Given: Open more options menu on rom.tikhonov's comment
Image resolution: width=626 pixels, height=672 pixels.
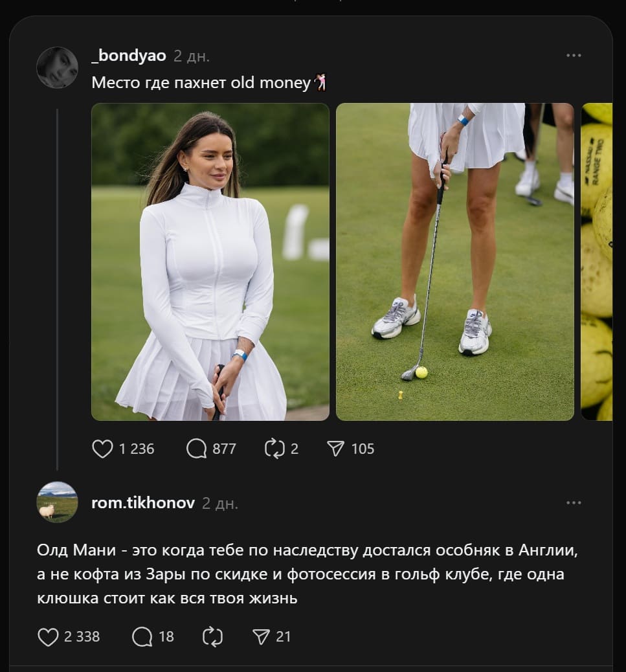Looking at the screenshot, I should click(x=574, y=501).
